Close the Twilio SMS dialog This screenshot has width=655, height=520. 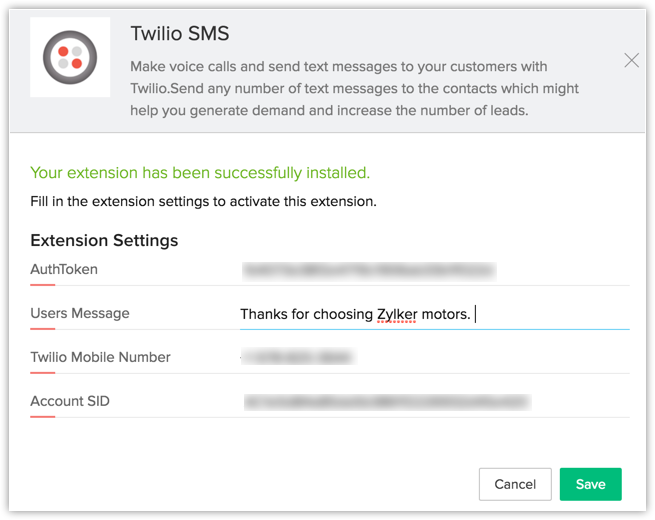[x=631, y=61]
